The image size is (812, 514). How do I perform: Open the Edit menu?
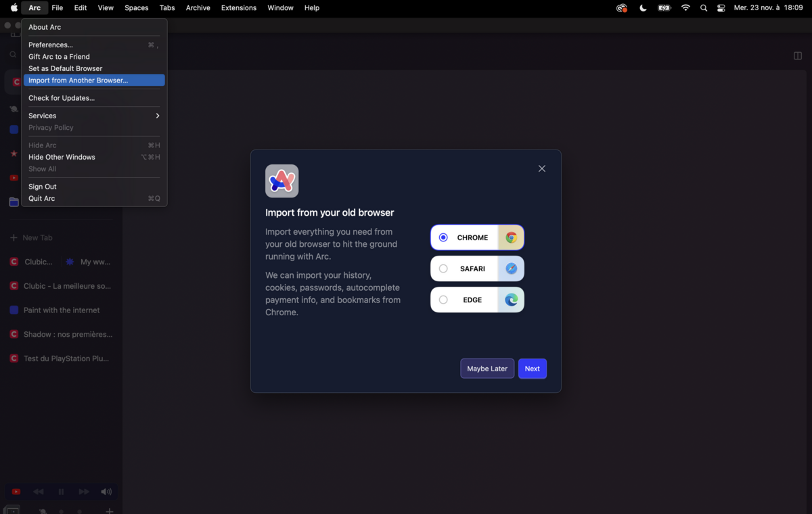(81, 8)
